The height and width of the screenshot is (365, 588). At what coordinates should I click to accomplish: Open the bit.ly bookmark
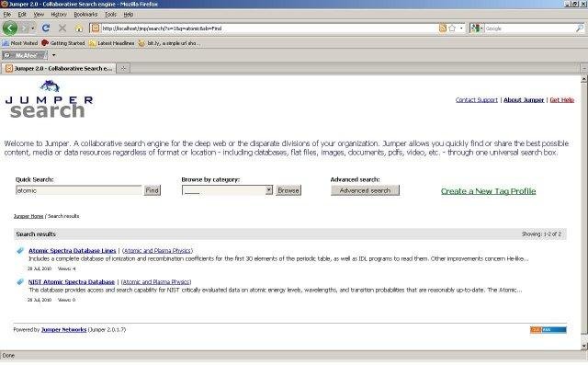[169, 43]
